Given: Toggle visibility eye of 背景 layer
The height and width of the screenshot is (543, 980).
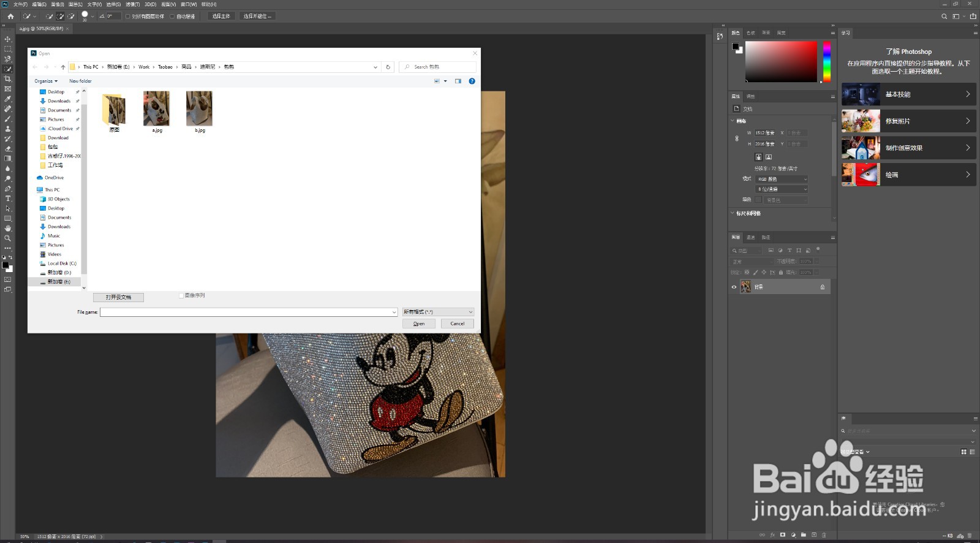Looking at the screenshot, I should [734, 287].
